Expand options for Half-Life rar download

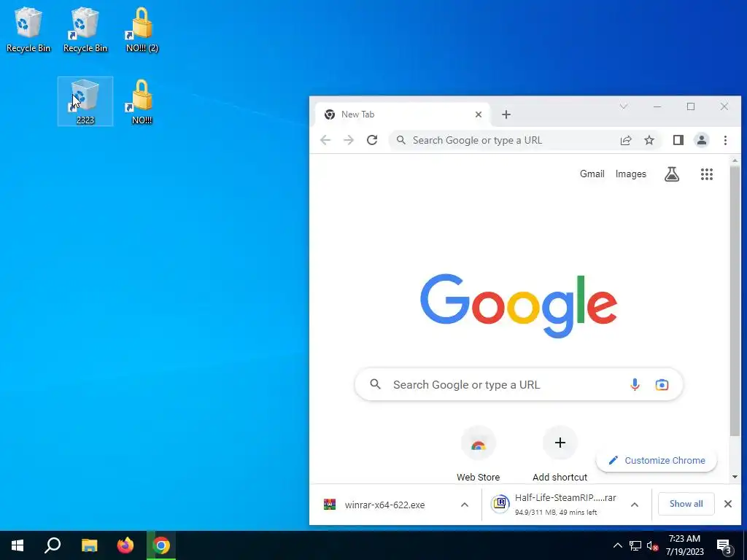click(x=635, y=505)
